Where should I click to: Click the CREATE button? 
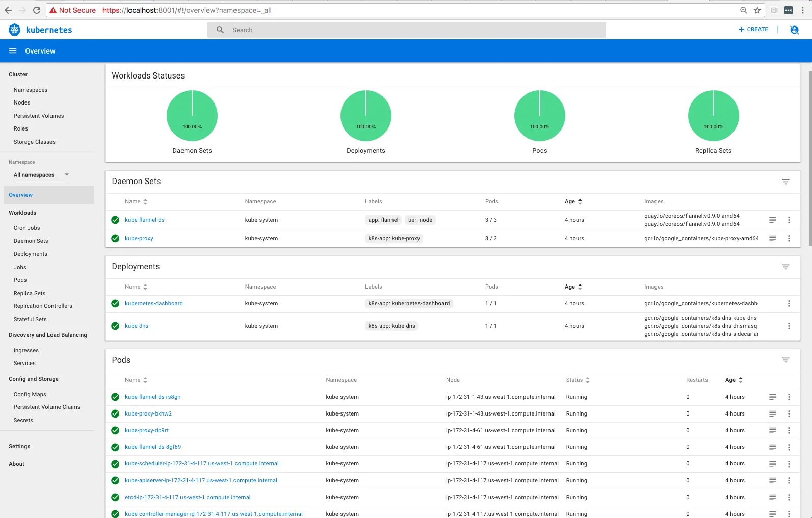753,30
